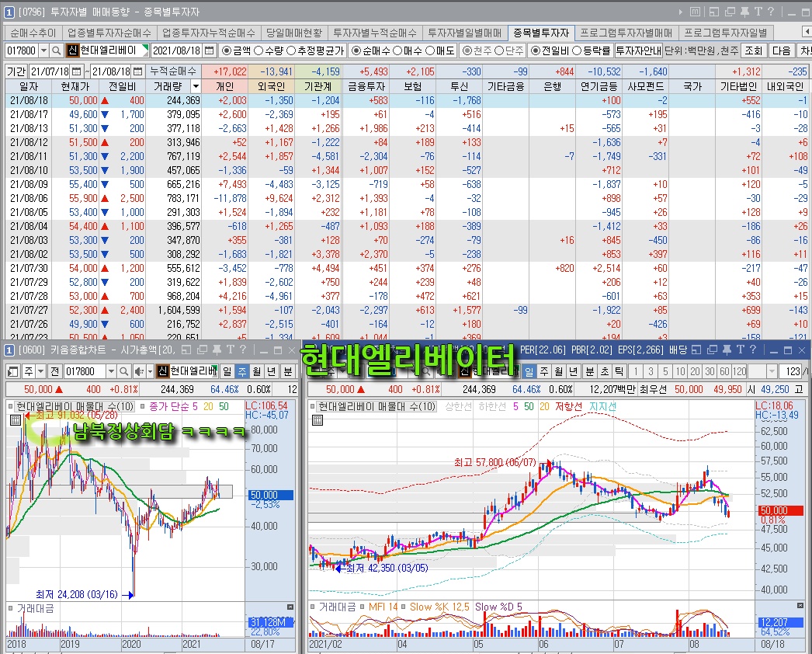Viewport: 812px width, 654px height.
Task: Select 추정평균가 radio option
Action: click(315, 50)
